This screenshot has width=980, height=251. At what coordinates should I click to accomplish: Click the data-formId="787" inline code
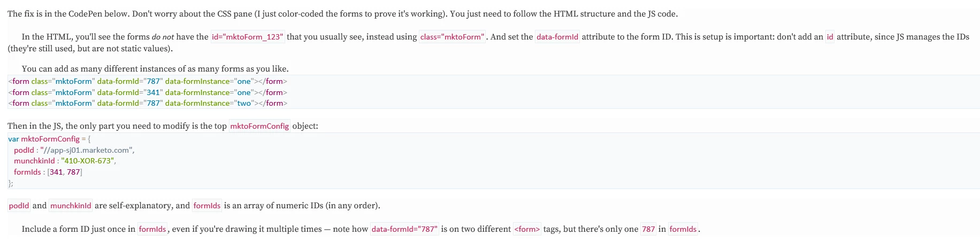(x=404, y=229)
